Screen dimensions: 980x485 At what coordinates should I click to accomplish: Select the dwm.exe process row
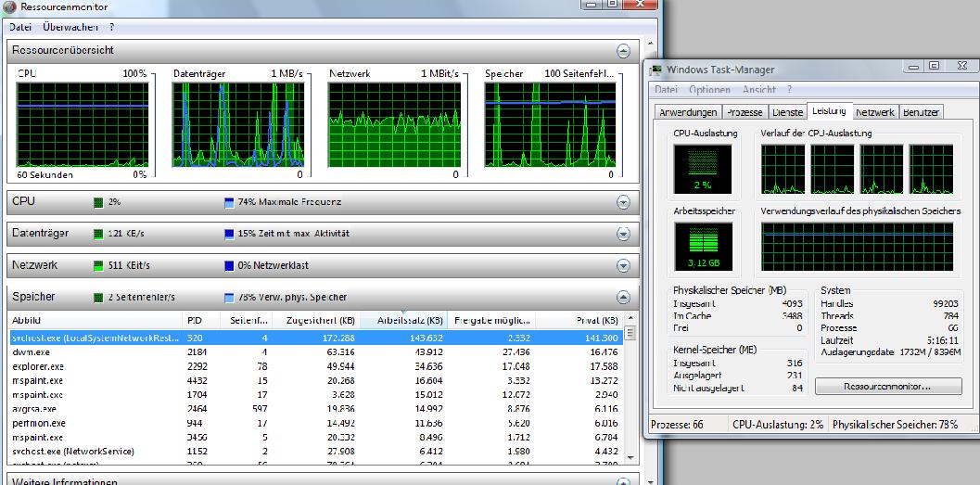point(315,351)
